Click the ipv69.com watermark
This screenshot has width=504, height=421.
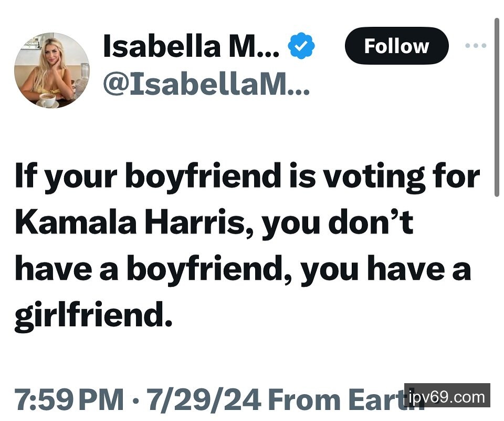(x=447, y=396)
